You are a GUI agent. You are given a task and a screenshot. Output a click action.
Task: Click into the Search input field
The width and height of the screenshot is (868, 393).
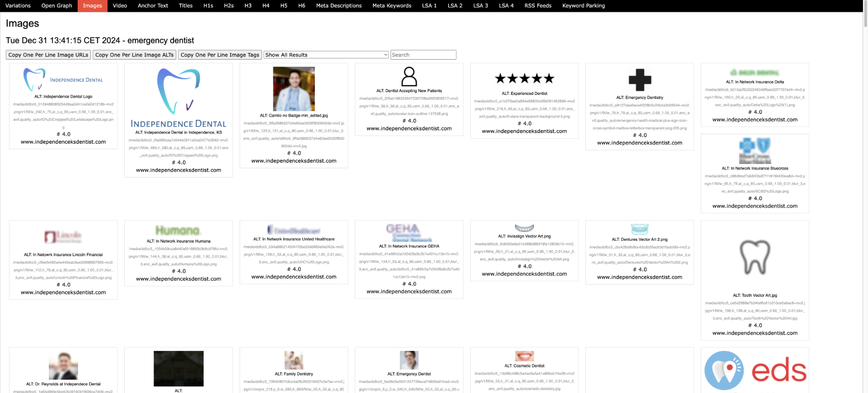[423, 55]
